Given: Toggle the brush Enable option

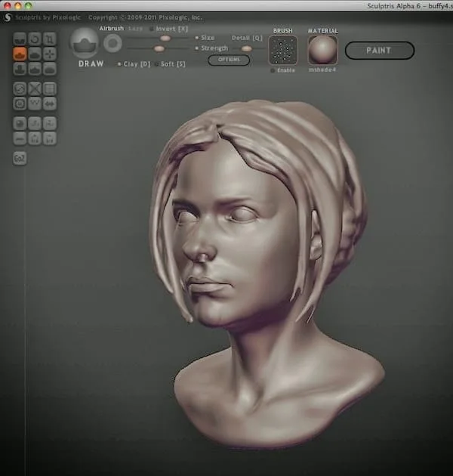Looking at the screenshot, I should pyautogui.click(x=282, y=70).
